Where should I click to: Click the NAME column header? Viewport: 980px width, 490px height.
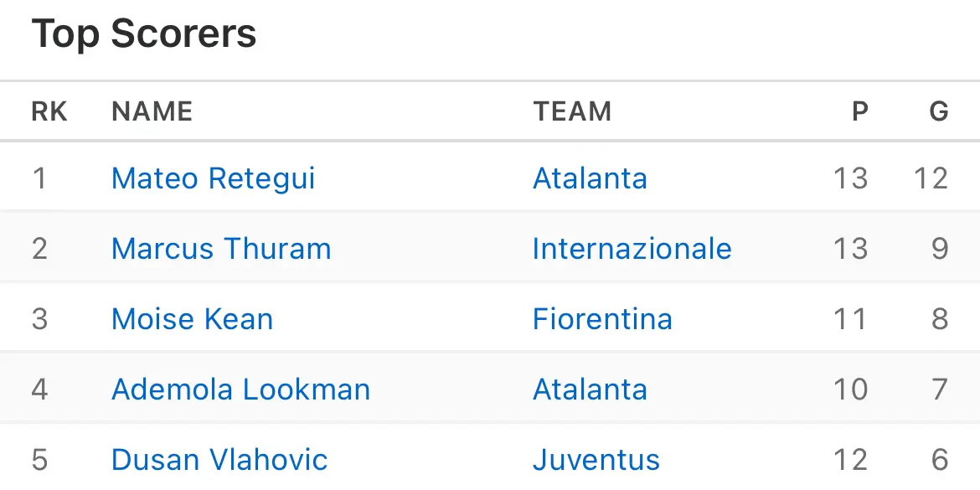tap(152, 112)
